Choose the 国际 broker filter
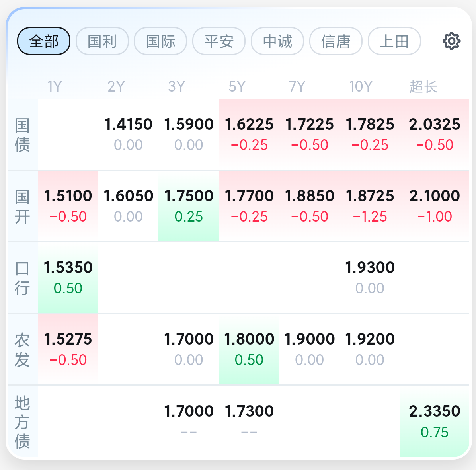This screenshot has height=470, width=476. click(x=160, y=41)
